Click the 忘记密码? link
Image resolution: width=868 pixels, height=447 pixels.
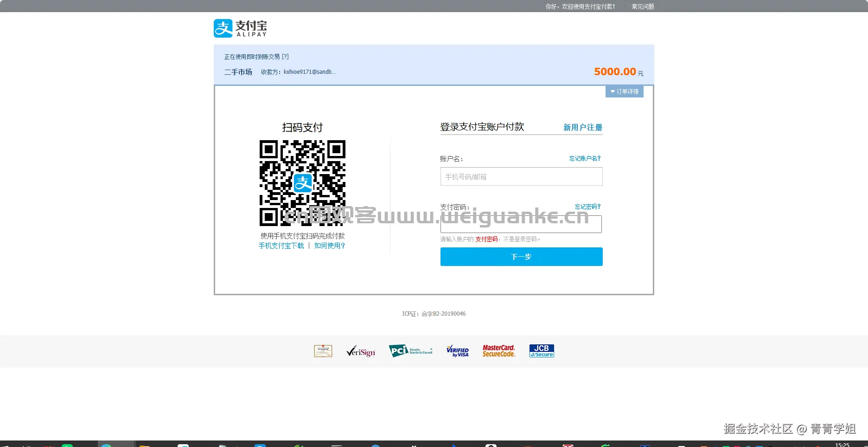click(x=587, y=207)
